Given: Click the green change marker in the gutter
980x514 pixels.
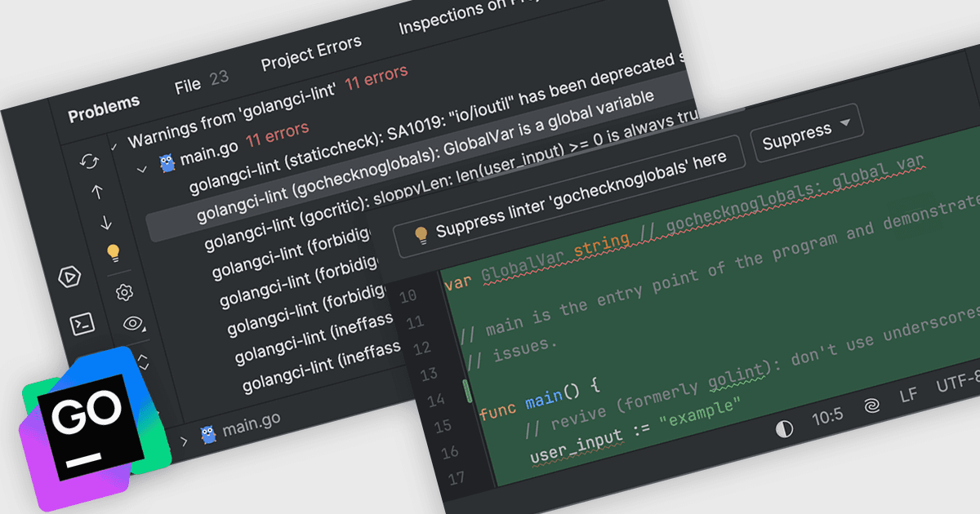Looking at the screenshot, I should (468, 391).
